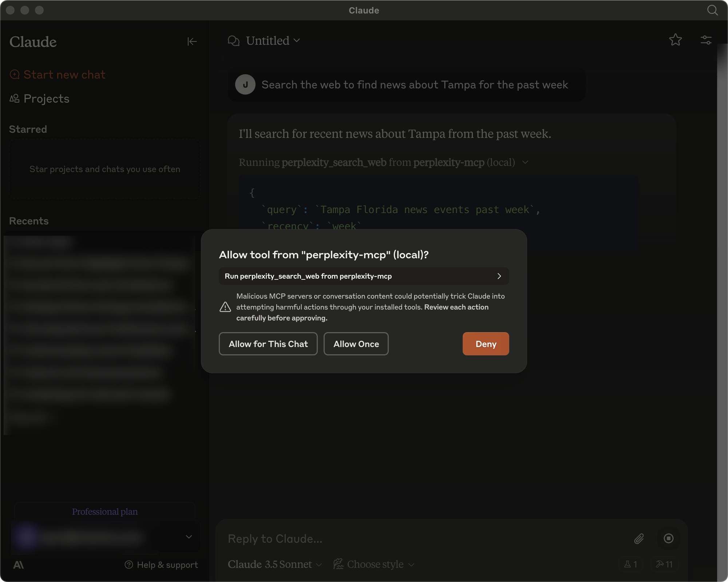The width and height of the screenshot is (728, 582).
Task: Click the J user avatar
Action: click(x=245, y=84)
